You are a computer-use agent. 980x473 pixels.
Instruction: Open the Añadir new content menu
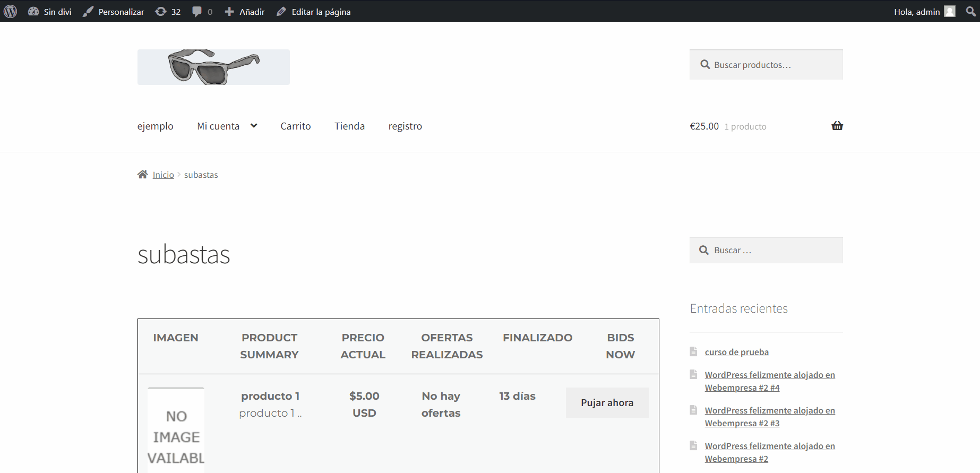click(245, 12)
